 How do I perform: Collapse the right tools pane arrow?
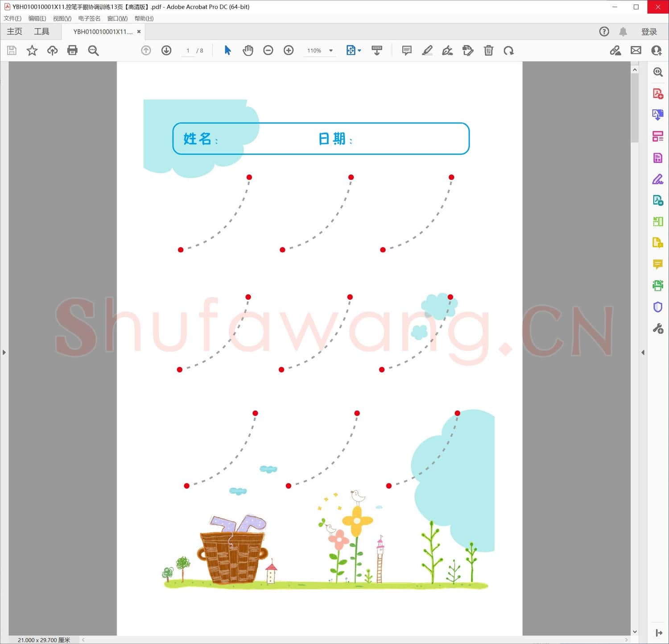point(643,353)
